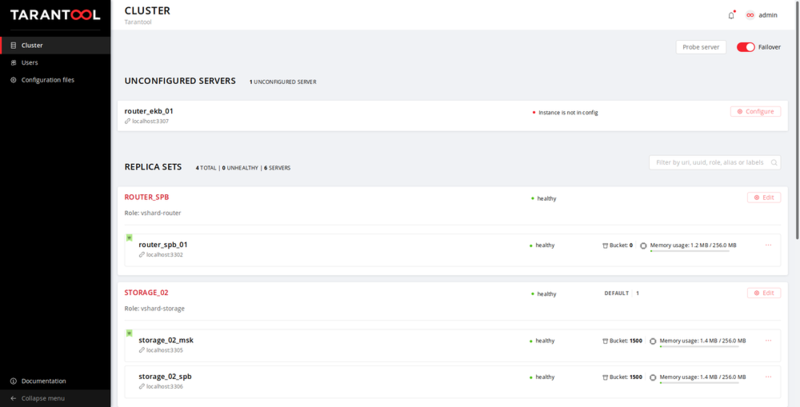Open the more options menu for storage_02_msk
This screenshot has width=800, height=407.
pos(768,341)
